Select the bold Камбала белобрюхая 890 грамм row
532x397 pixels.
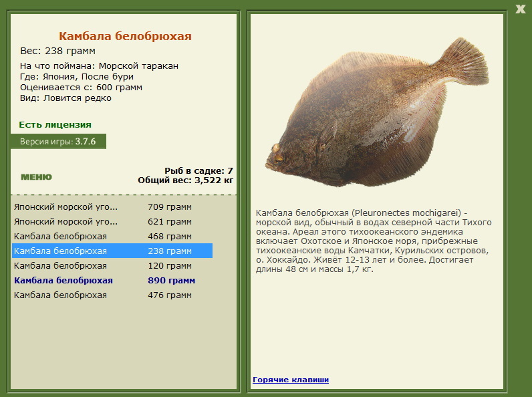tap(112, 280)
